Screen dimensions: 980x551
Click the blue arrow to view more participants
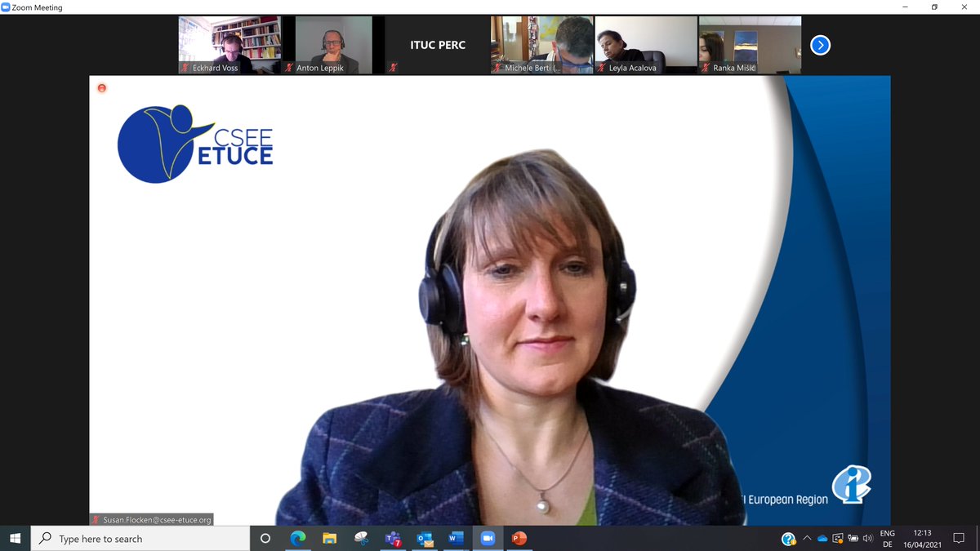[x=819, y=45]
